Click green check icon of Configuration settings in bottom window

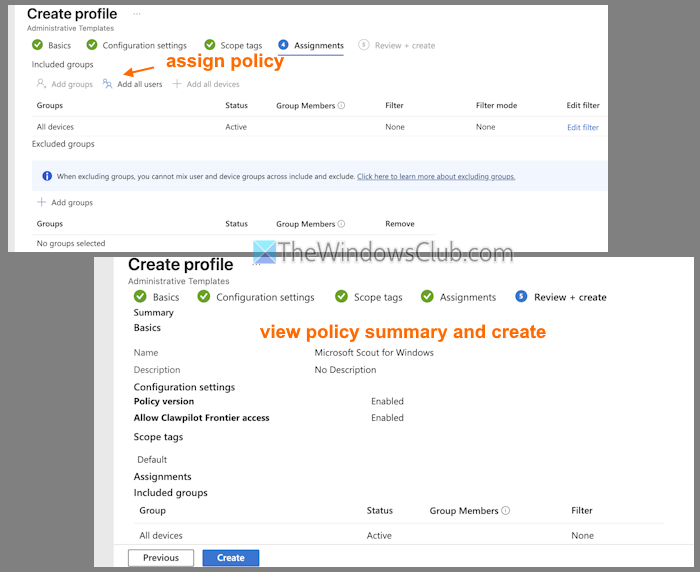pos(204,296)
